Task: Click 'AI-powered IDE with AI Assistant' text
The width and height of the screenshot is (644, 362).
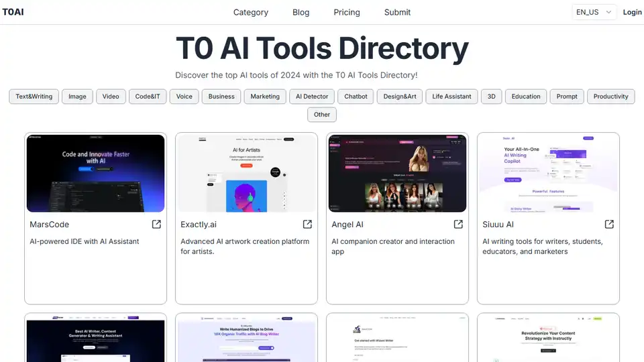Action: 85,242
